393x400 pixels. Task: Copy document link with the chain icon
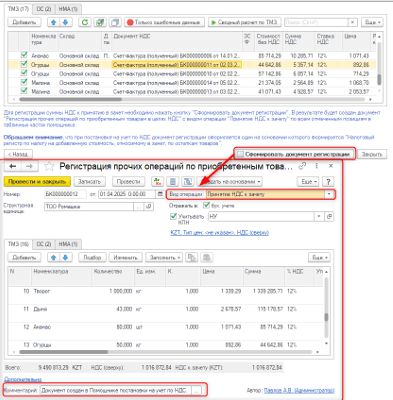302,166
